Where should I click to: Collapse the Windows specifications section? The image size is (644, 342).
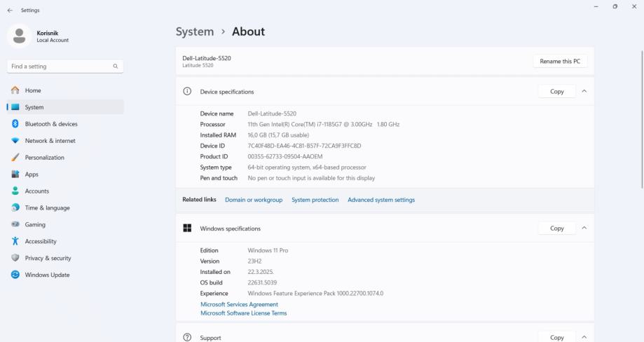(584, 228)
